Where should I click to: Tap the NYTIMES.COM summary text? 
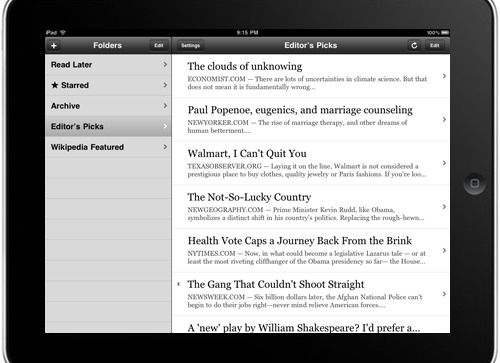pos(306,257)
